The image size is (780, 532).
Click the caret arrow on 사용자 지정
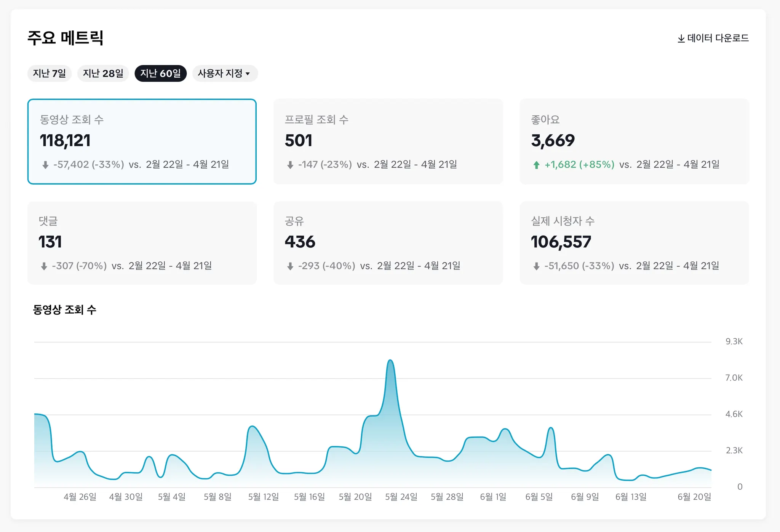[248, 74]
